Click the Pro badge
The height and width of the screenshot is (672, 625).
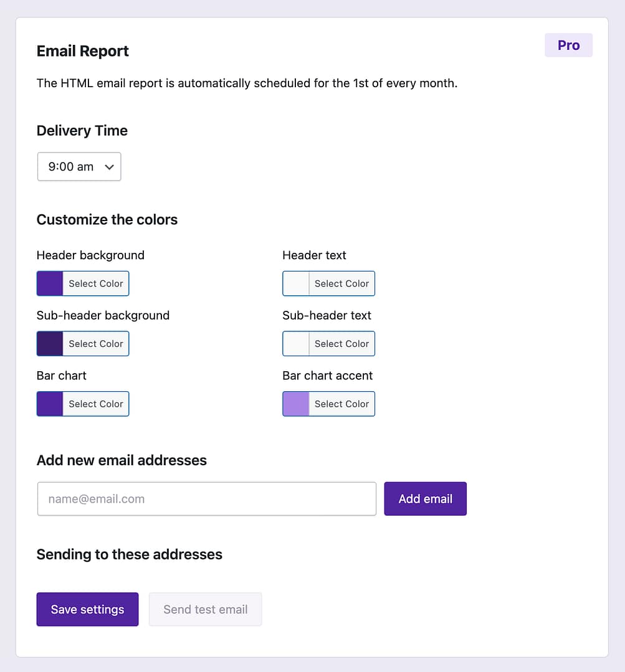[568, 45]
